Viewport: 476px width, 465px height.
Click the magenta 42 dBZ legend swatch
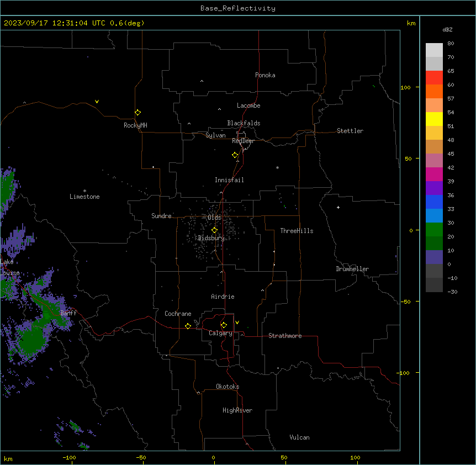click(x=434, y=174)
